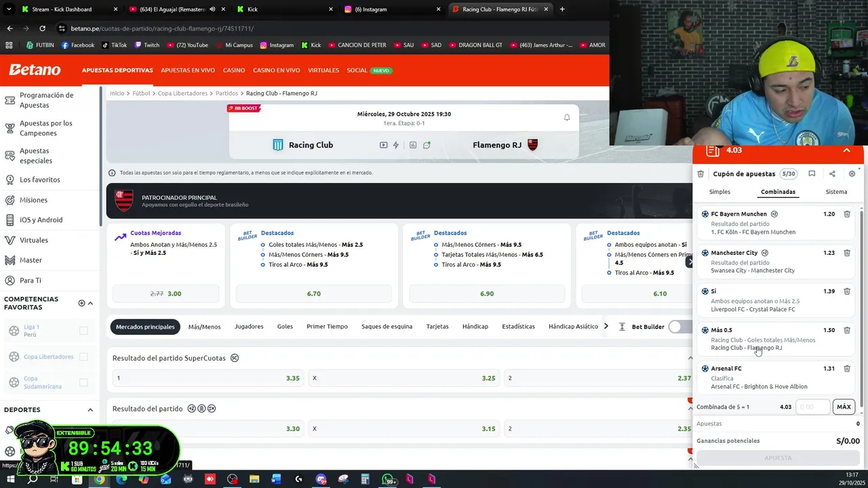Open Misiones in the sidebar
Viewport: 868px width, 488px height.
(x=33, y=200)
